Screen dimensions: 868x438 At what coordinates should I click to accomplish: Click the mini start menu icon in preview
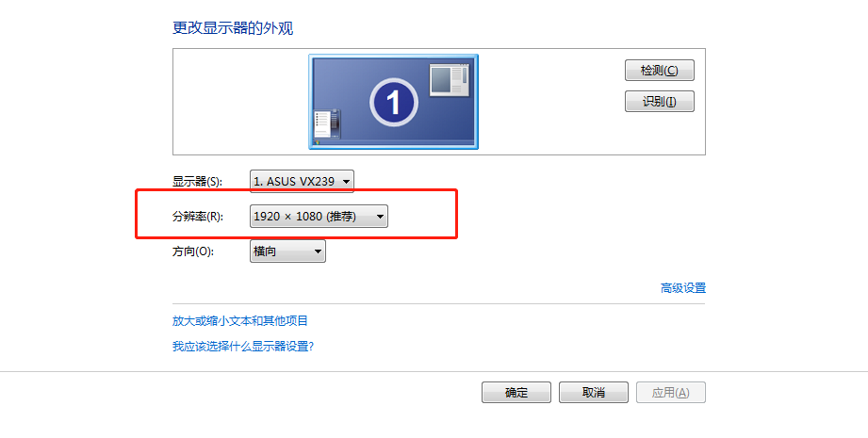click(327, 123)
